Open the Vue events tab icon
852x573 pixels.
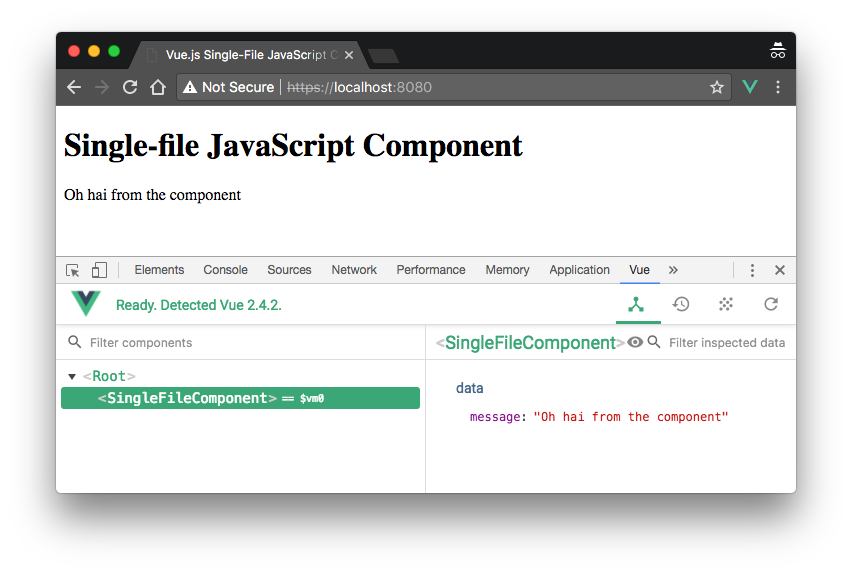(726, 304)
